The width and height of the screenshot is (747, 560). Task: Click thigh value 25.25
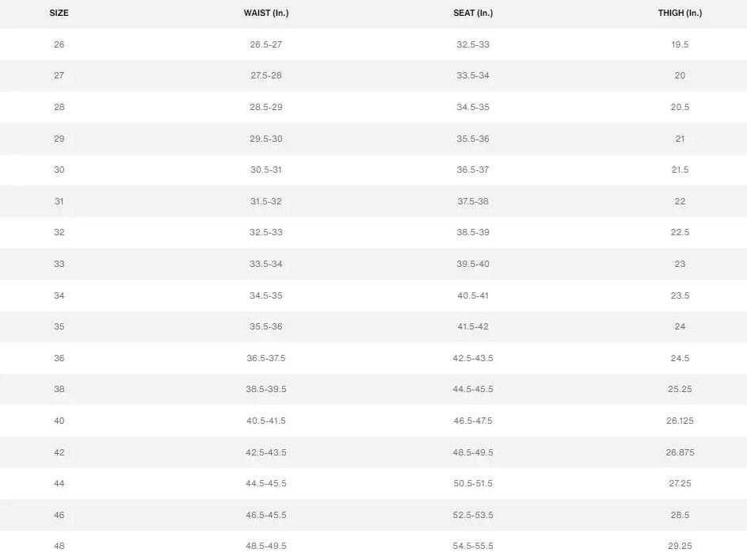tap(680, 389)
